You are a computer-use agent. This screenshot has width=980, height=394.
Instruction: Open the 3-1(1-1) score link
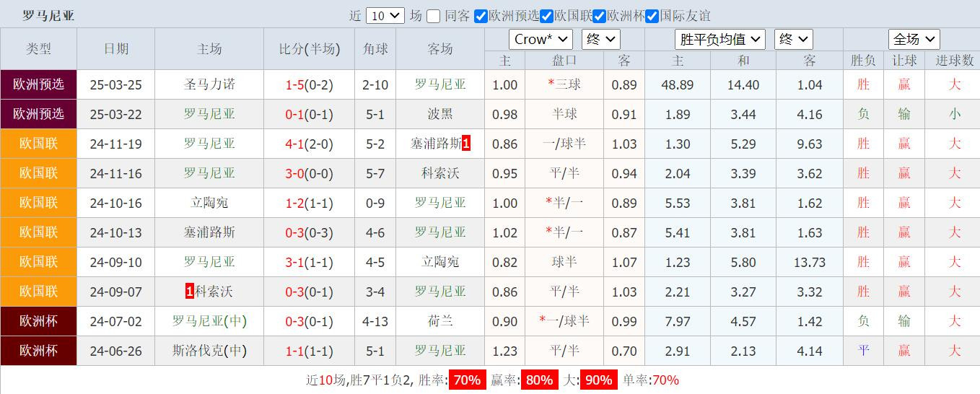tap(309, 262)
